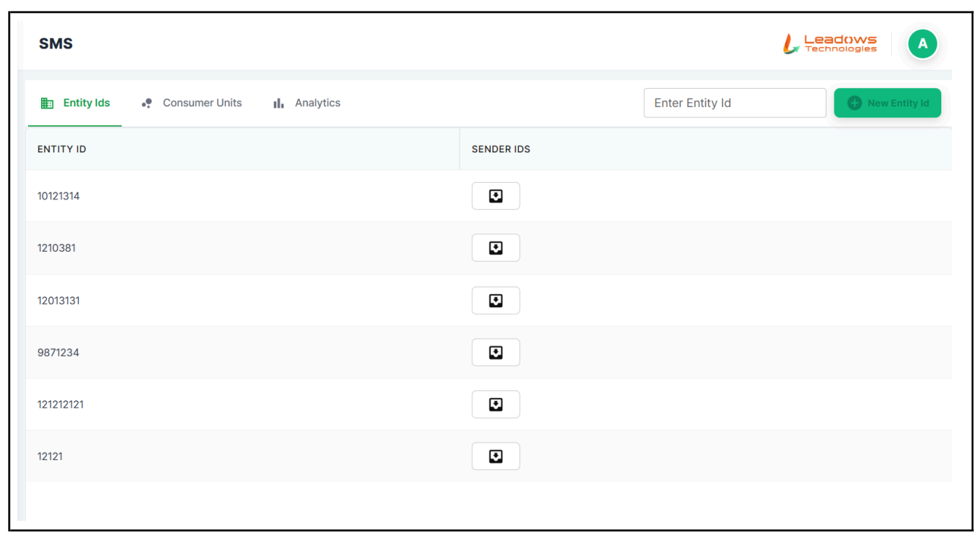Click the SENDER IDS column header

(501, 149)
